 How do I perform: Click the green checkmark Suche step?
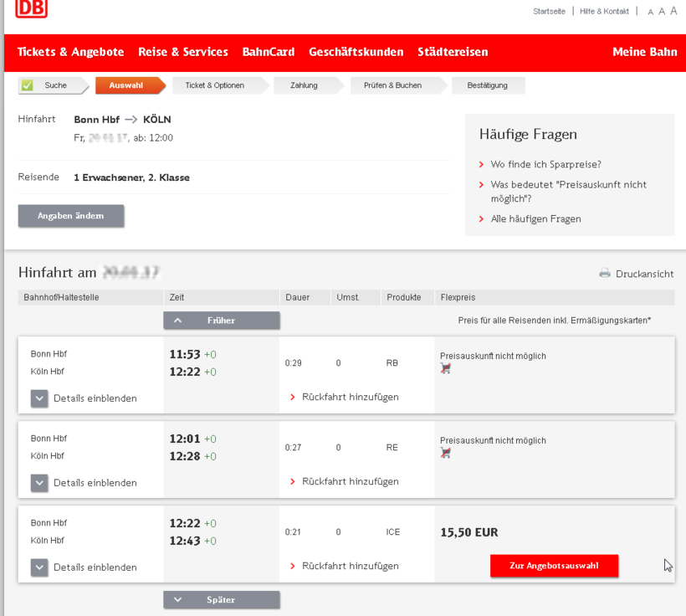[28, 85]
